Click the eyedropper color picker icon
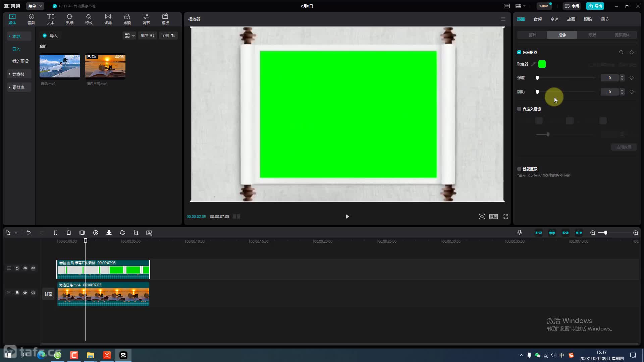The height and width of the screenshot is (362, 644). point(534,64)
